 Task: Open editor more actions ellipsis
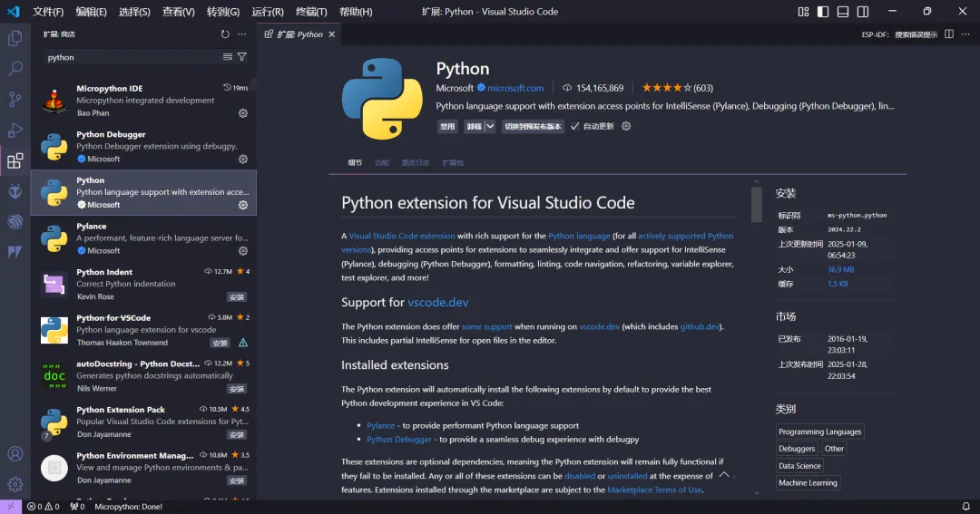[965, 34]
